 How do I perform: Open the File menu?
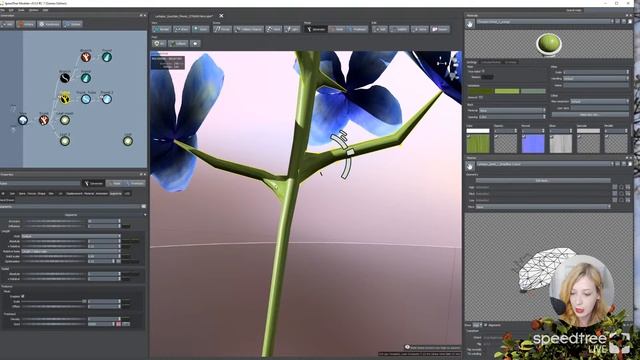(3, 10)
